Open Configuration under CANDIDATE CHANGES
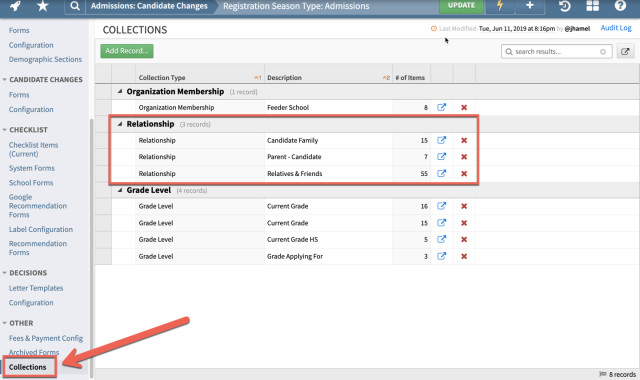Viewport: 640px width, 380px height. [x=31, y=109]
